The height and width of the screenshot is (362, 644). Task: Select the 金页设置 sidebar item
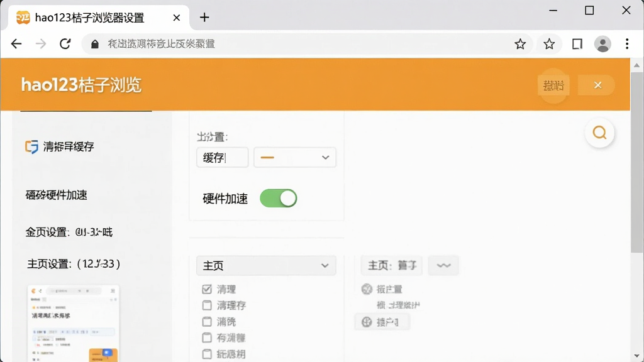69,233
